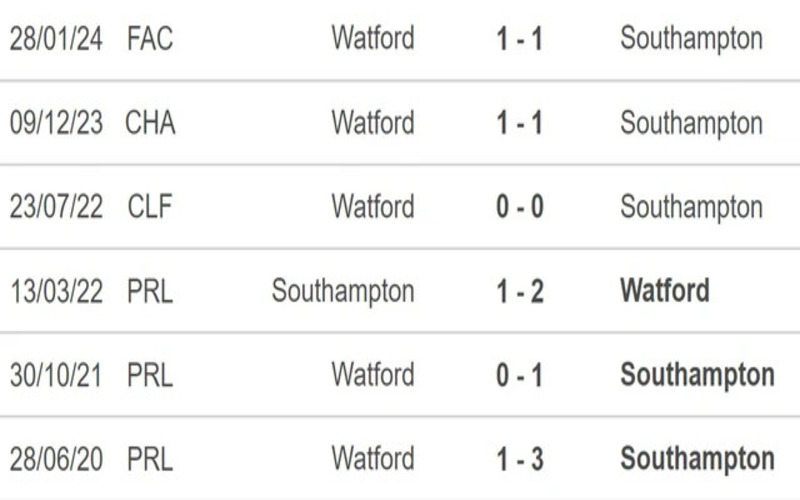800x500 pixels.
Task: Click the 1 - 3 score
Action: point(519,459)
